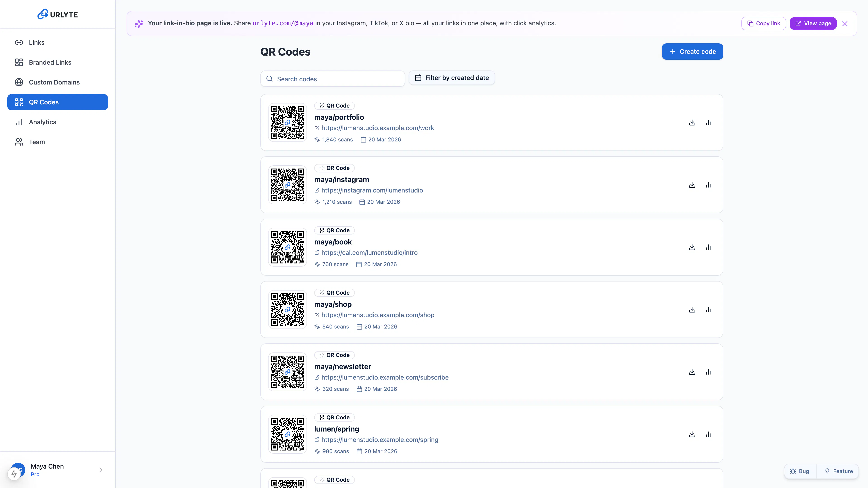The width and height of the screenshot is (868, 488).
Task: Select the maya/portfolio title
Action: 339,117
